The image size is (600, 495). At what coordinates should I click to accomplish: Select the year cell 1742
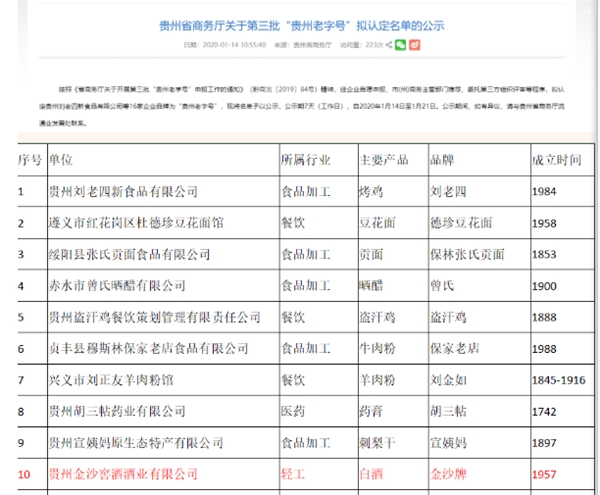tap(562, 411)
